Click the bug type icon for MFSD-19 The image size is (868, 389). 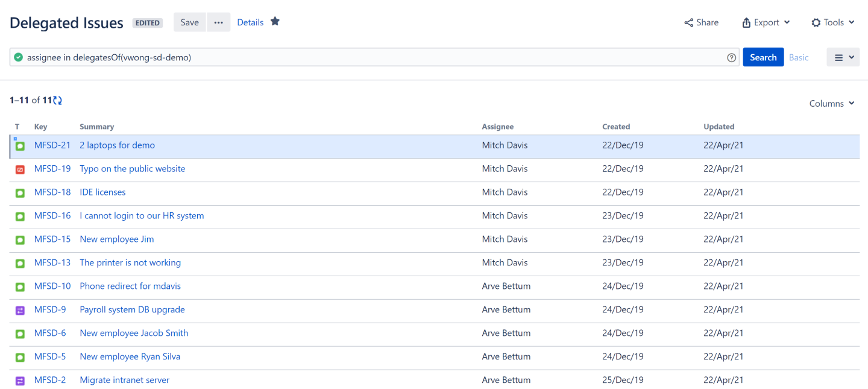pyautogui.click(x=20, y=169)
